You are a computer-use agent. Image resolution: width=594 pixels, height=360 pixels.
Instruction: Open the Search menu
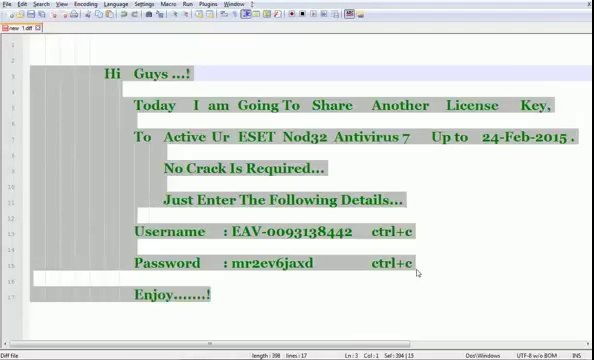(x=41, y=4)
